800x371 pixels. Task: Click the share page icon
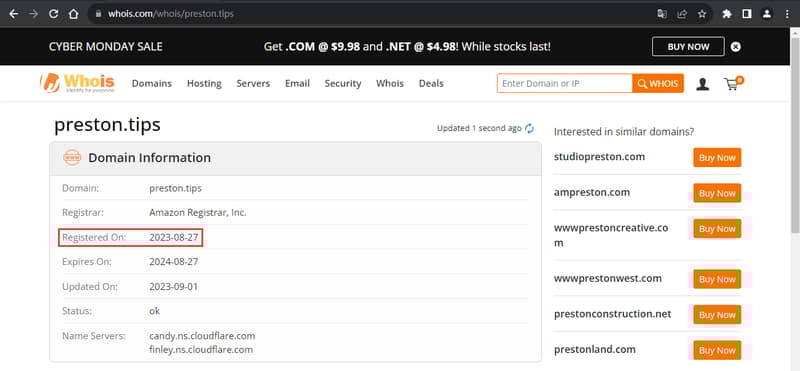click(x=682, y=14)
